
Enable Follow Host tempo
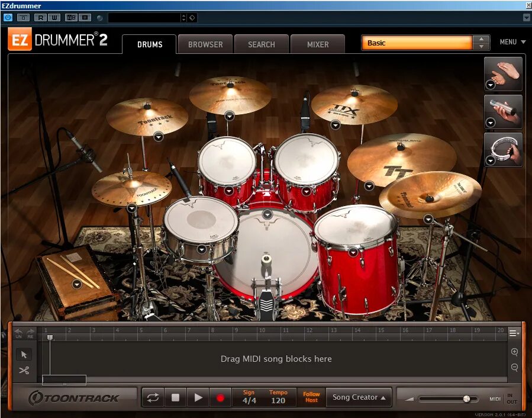click(x=312, y=397)
